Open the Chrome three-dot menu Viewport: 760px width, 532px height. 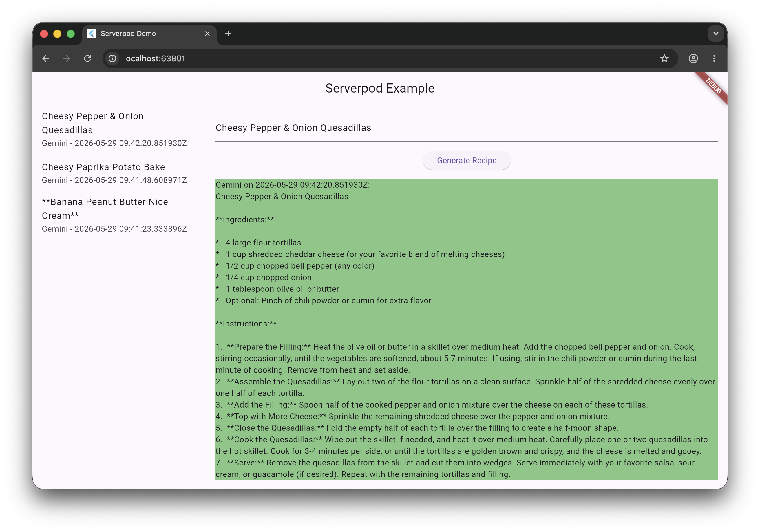click(x=714, y=58)
